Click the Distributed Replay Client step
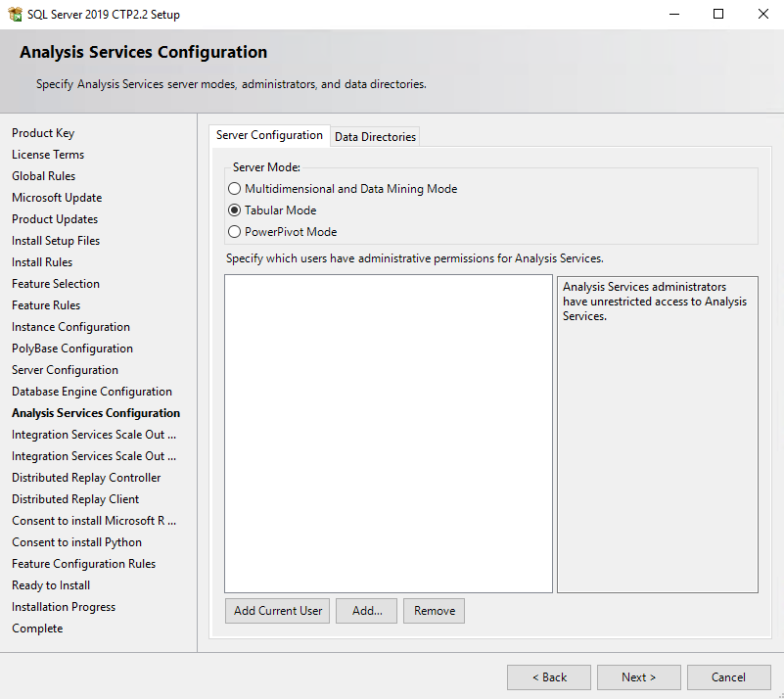The width and height of the screenshot is (784, 699). pyautogui.click(x=75, y=499)
